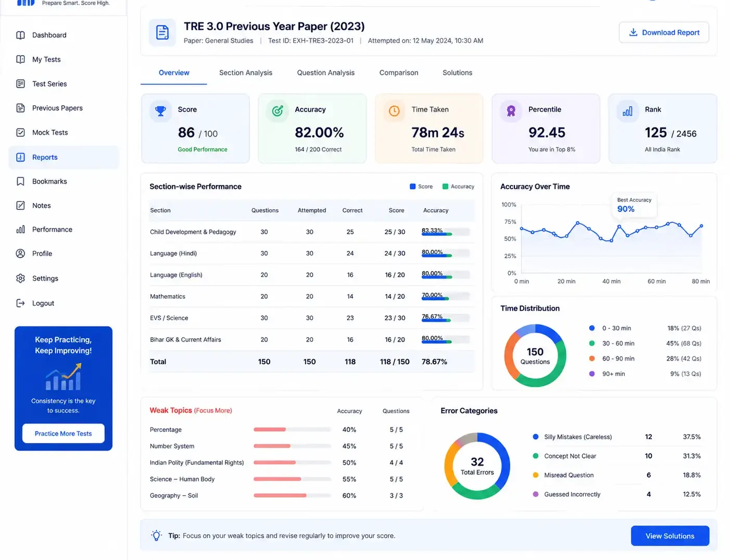730x560 pixels.
Task: Click the growth chart illustration in promo card
Action: click(x=64, y=377)
